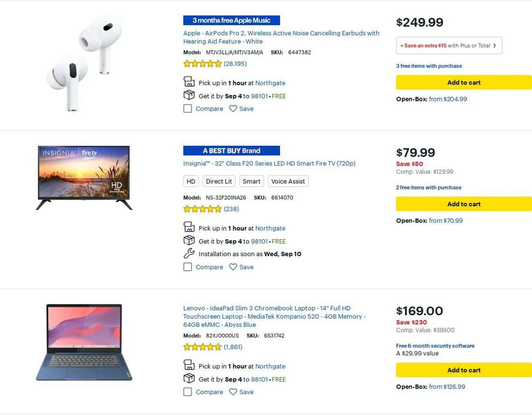The image size is (532, 415).
Task: Click the wrench installation icon for Insignia TV
Action: (x=189, y=253)
